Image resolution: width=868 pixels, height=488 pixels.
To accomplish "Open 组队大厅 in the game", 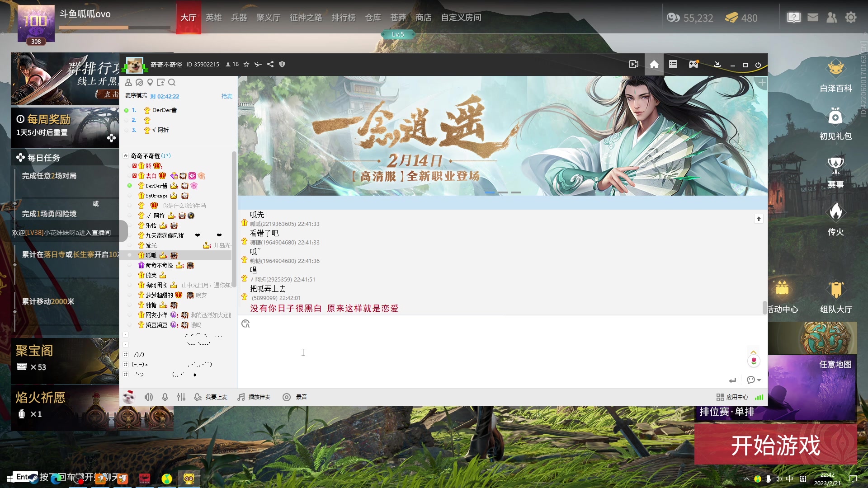I will 836,297.
